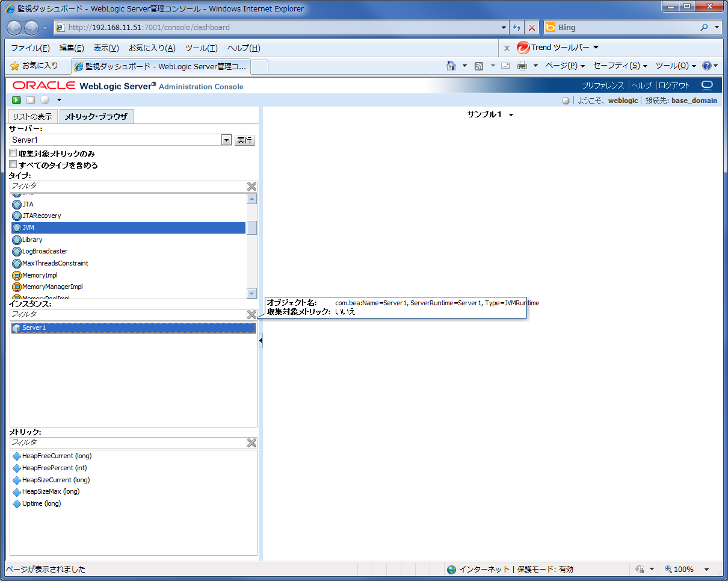Viewport: 728px width, 581px height.
Task: Open the ページ(P) dropdown menu
Action: 566,66
